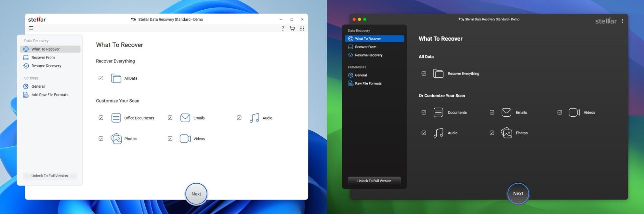Click Next button in Windows window

[x=196, y=194]
